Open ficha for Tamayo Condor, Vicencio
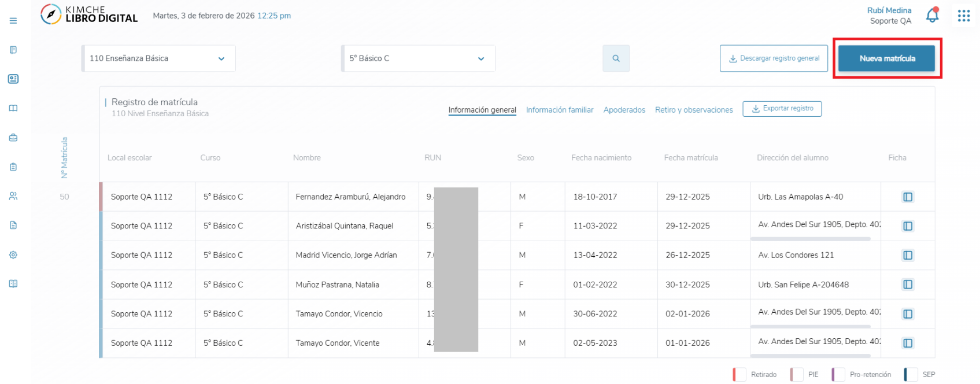This screenshot has height=384, width=980. 908,314
